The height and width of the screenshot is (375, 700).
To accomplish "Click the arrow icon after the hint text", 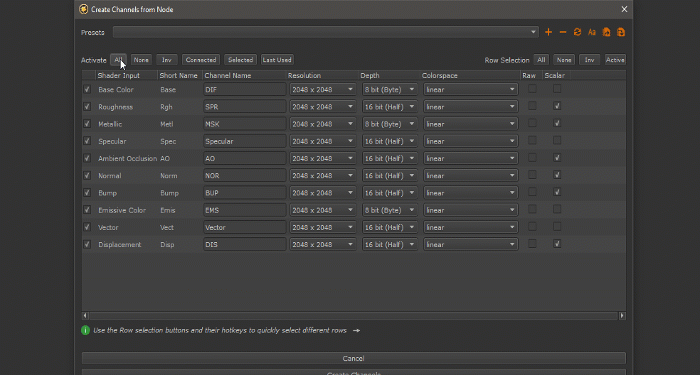I will 356,330.
